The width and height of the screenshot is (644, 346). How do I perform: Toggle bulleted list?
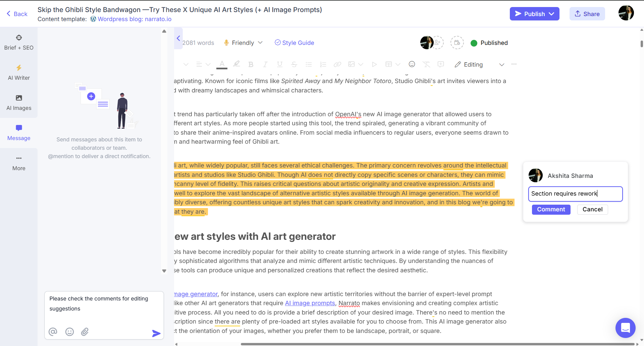pyautogui.click(x=309, y=64)
